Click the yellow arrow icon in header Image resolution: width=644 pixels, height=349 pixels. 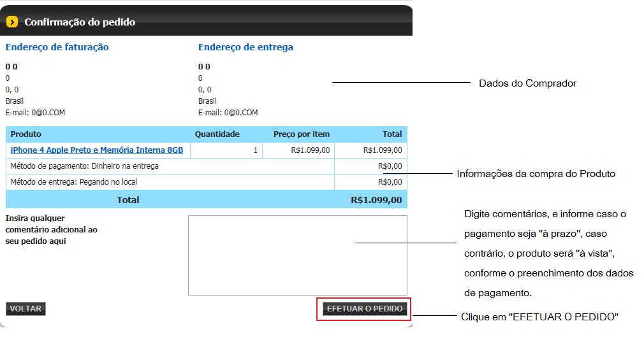(11, 22)
